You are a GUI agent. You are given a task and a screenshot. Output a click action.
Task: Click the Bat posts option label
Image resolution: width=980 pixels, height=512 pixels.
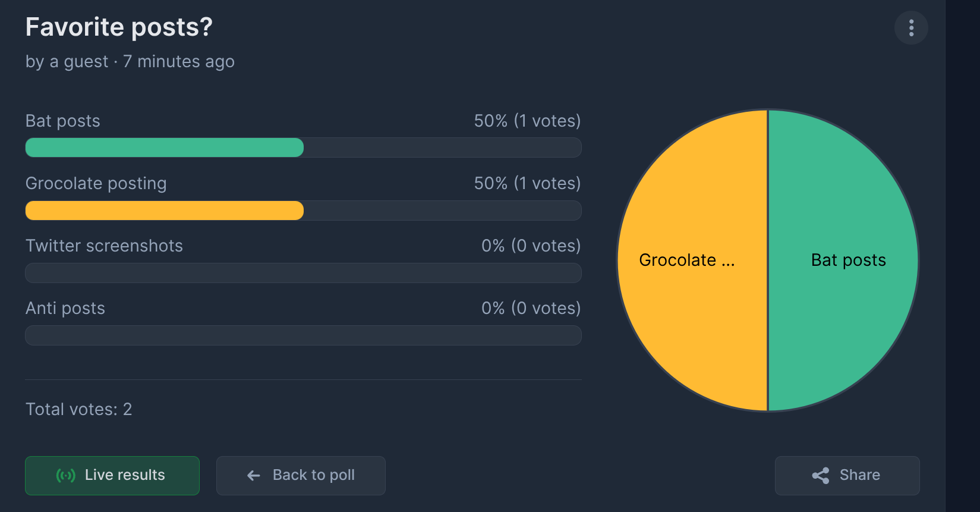[x=63, y=121]
